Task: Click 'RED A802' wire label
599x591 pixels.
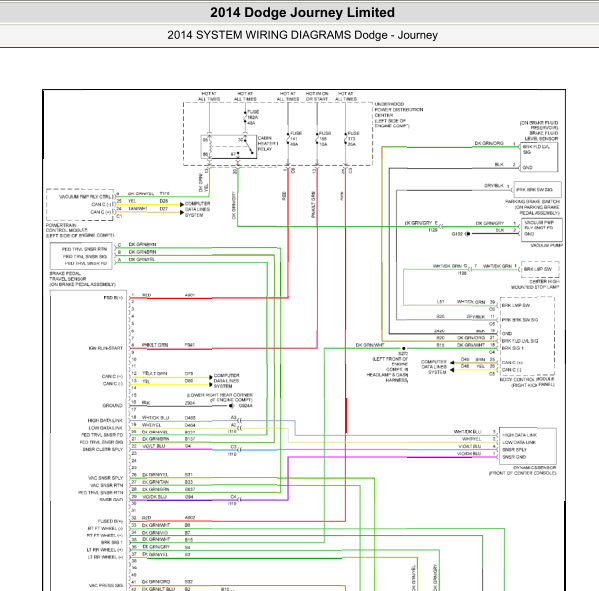Action: click(168, 518)
